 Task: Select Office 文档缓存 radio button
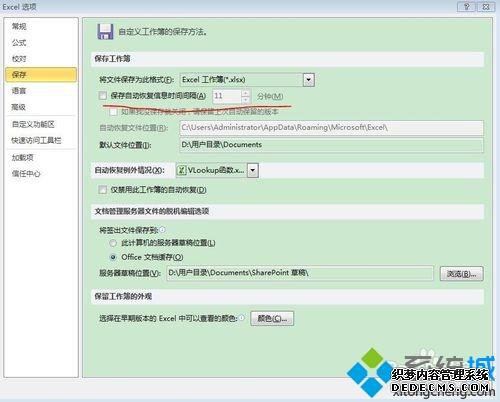(113, 257)
